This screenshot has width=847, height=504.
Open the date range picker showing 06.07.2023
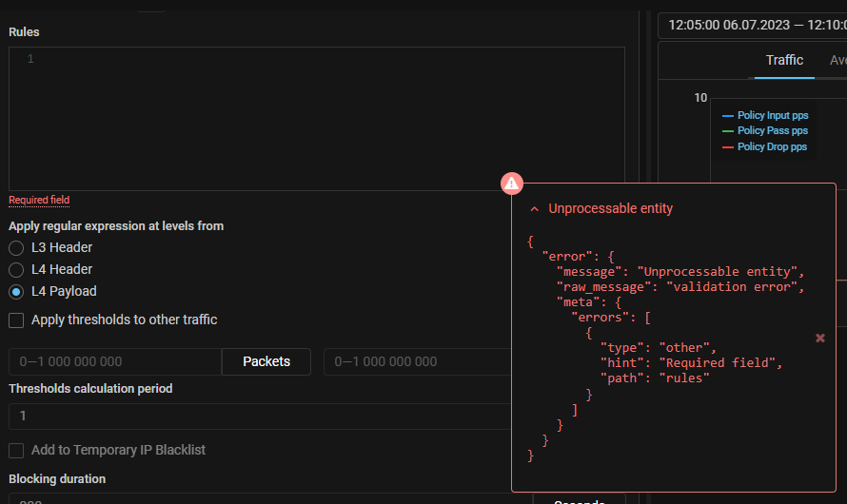click(752, 26)
